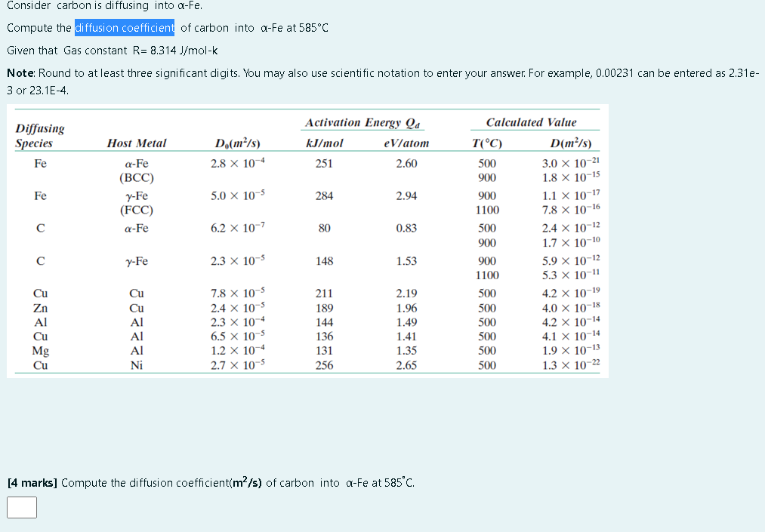Screen dimensions: 765x532
Task: Select the Fe in γ-Fe (FCC) row
Action: pos(42,195)
